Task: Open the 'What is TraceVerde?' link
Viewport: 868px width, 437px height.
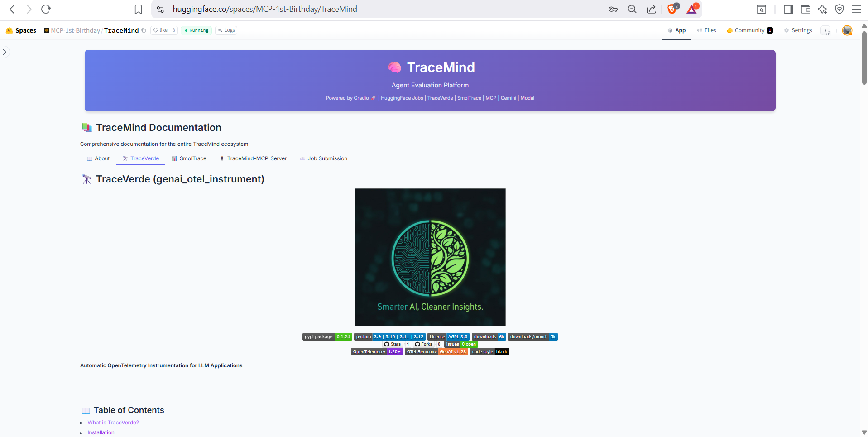Action: point(113,423)
